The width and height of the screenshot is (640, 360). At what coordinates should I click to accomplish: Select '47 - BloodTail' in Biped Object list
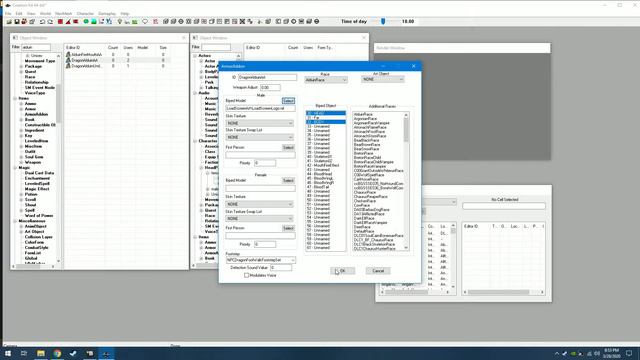click(326, 187)
